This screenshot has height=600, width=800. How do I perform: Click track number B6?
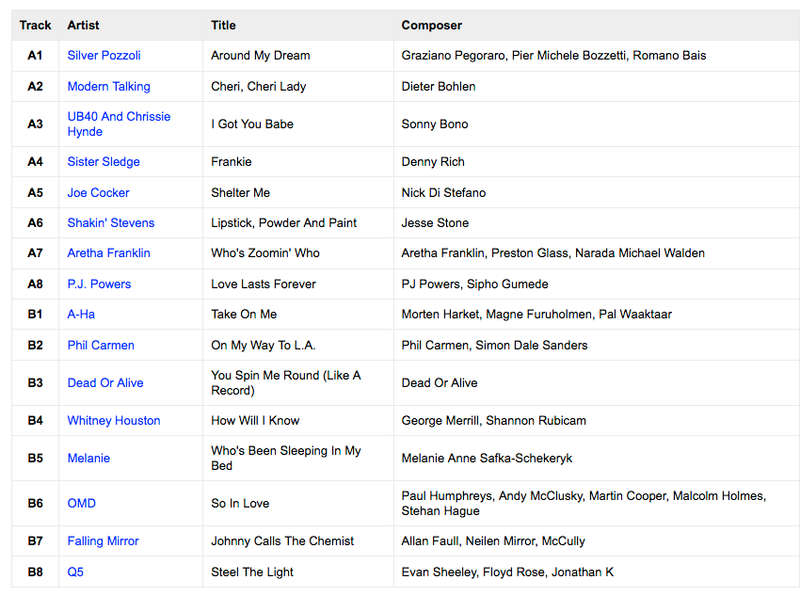[35, 504]
